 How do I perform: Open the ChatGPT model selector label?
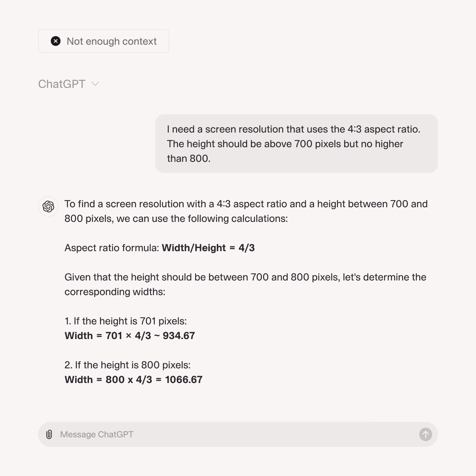tap(62, 84)
